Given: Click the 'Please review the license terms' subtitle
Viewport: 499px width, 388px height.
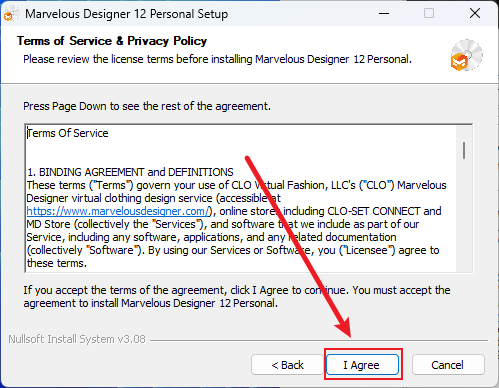Looking at the screenshot, I should pos(217,59).
